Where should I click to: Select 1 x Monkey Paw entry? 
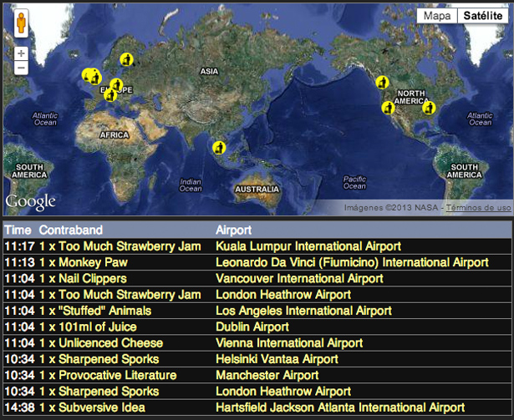[x=84, y=262]
